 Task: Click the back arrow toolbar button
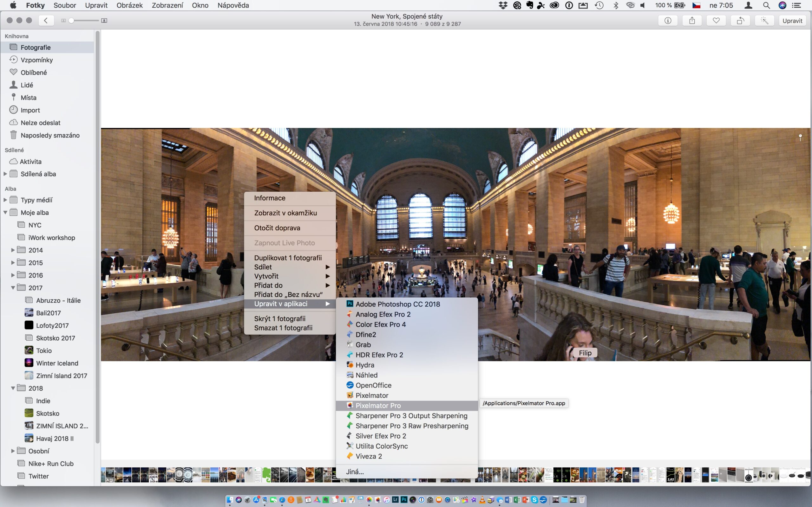click(46, 21)
